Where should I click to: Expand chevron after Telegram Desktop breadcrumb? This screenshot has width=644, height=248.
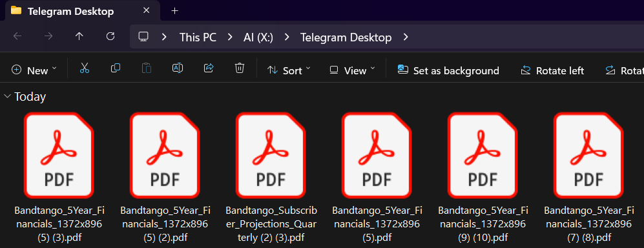406,37
